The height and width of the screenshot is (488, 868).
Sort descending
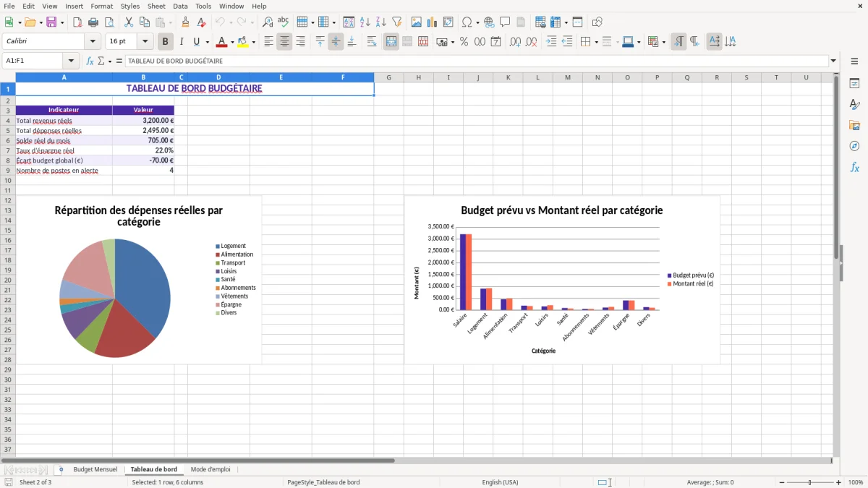380,22
